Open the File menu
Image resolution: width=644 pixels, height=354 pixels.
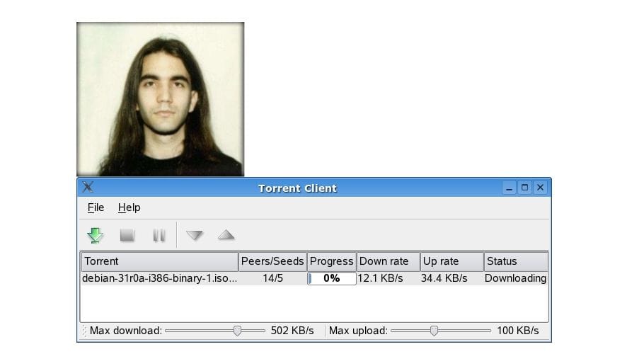96,207
